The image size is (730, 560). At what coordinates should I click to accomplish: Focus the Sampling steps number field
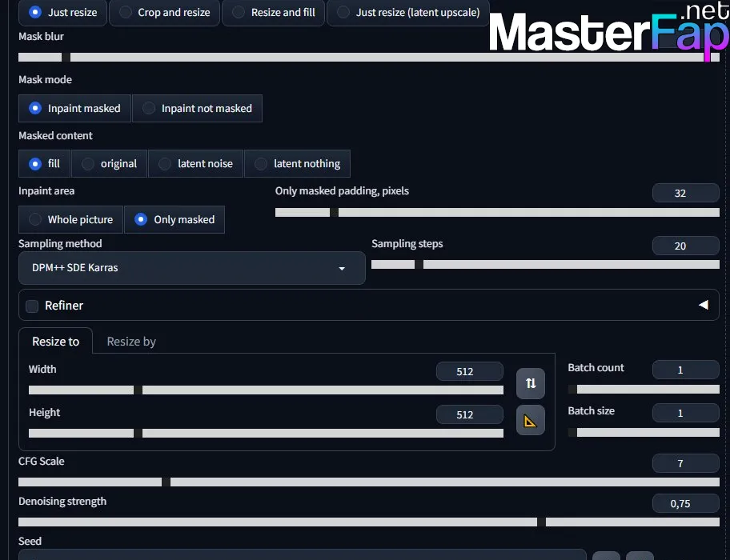click(x=686, y=246)
